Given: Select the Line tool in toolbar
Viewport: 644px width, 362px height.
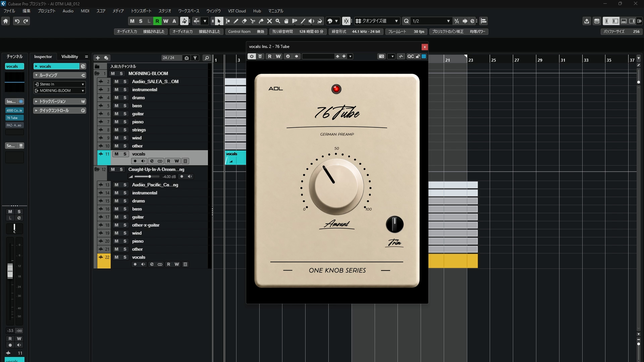Looking at the screenshot, I should click(x=303, y=21).
